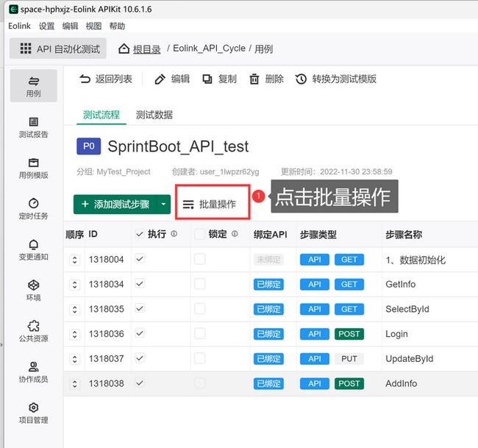
Task: Uncheck 执行 for step 1318034 GetInfo
Action: [140, 284]
